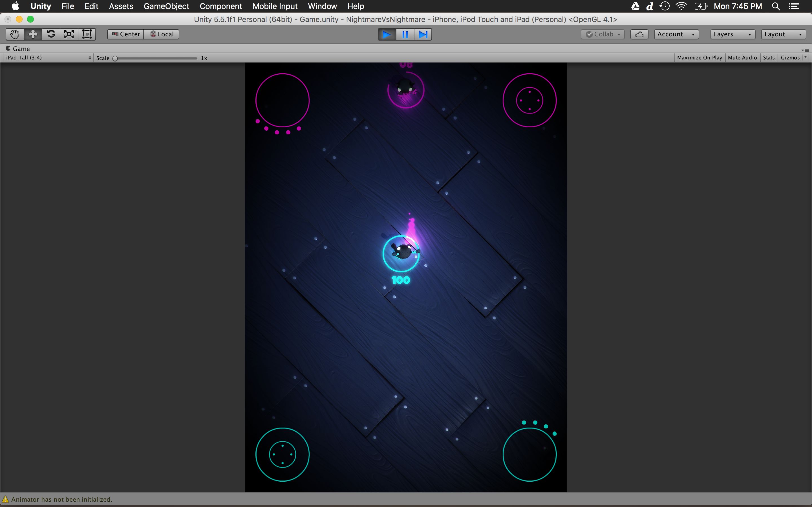Pause the game playback

coord(405,34)
